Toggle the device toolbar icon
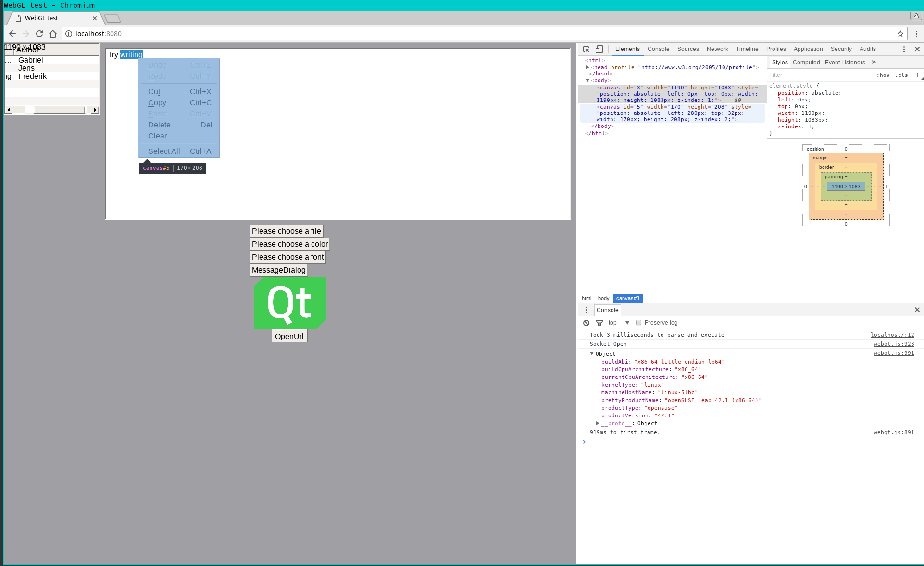Image resolution: width=924 pixels, height=566 pixels. (x=599, y=49)
